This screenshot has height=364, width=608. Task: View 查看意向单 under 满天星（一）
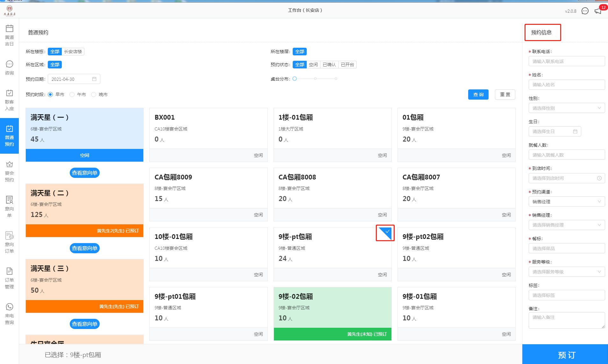[84, 173]
